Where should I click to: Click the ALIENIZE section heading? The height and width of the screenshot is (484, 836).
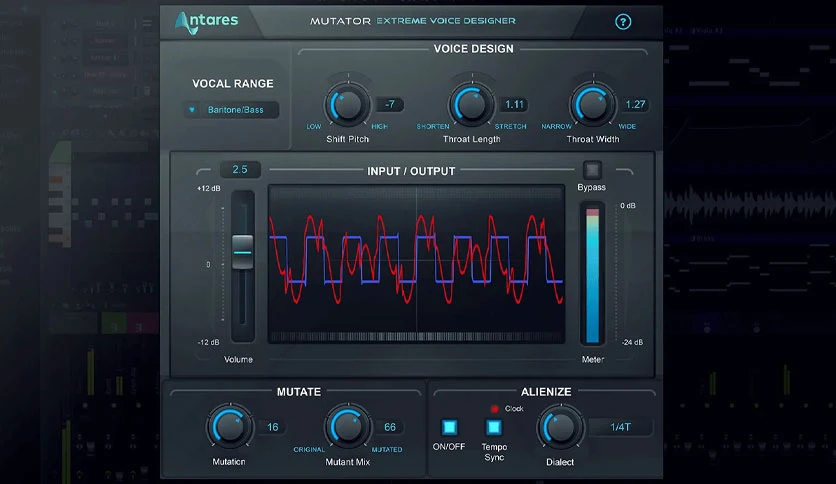tap(546, 392)
